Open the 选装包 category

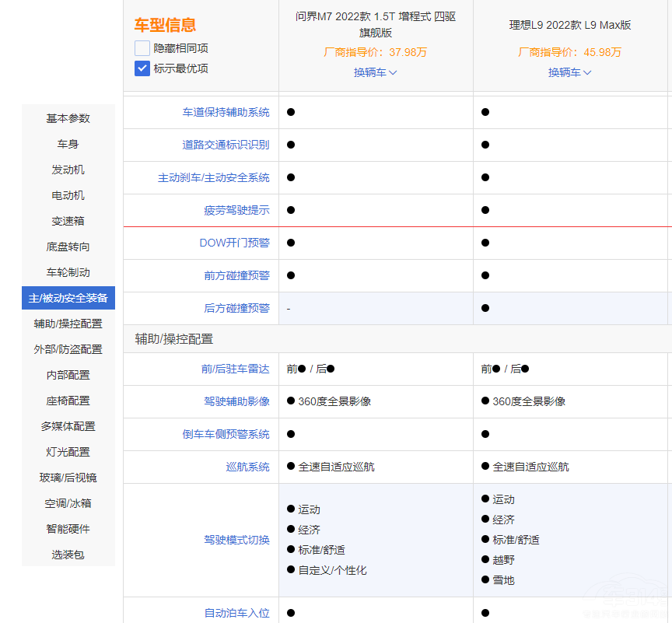68,555
